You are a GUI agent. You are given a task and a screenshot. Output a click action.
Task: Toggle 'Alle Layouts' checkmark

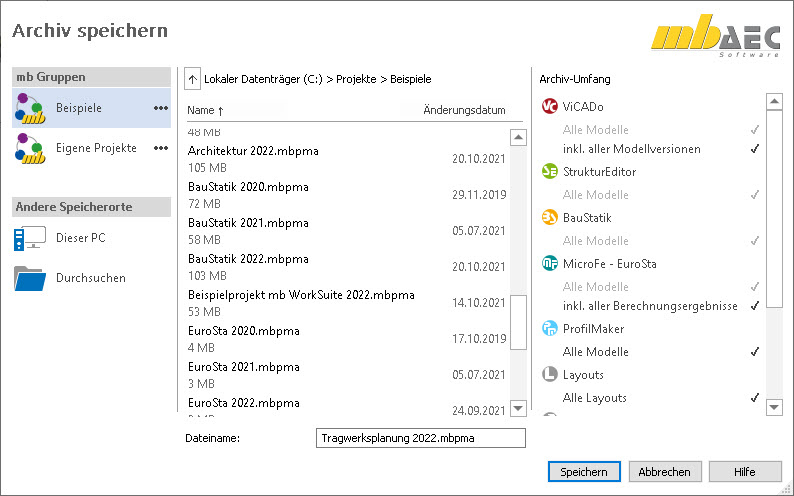pos(755,398)
